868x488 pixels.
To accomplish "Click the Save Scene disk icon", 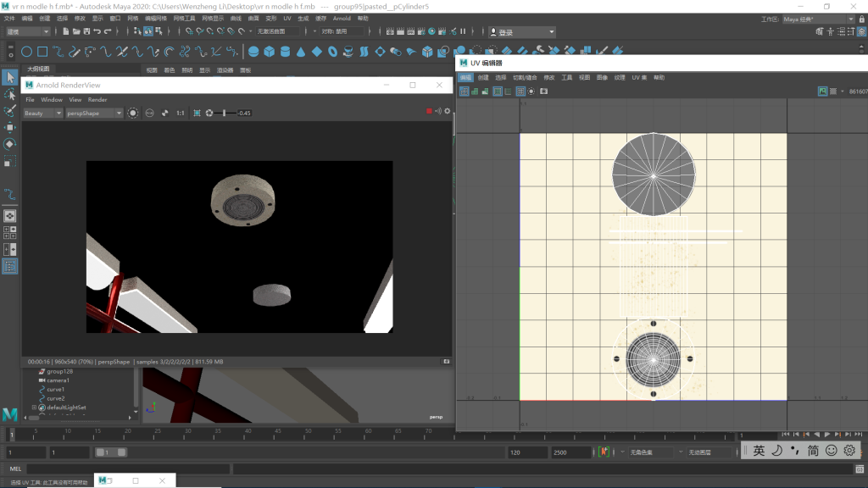I will pos(87,31).
